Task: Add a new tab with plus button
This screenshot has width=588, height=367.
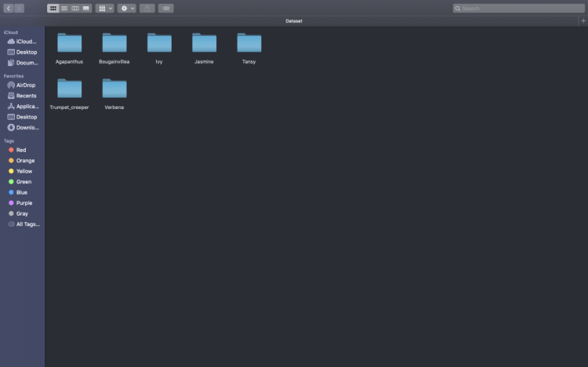Action: click(583, 21)
